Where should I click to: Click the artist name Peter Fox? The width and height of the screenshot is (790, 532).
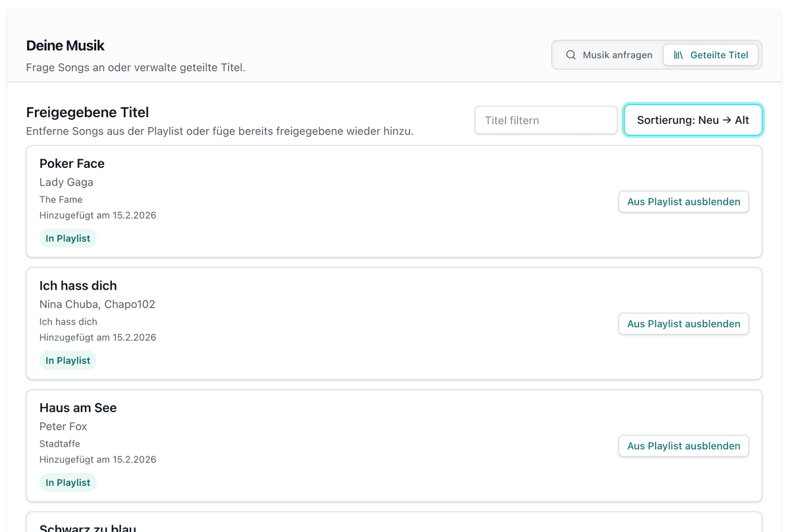pyautogui.click(x=63, y=426)
